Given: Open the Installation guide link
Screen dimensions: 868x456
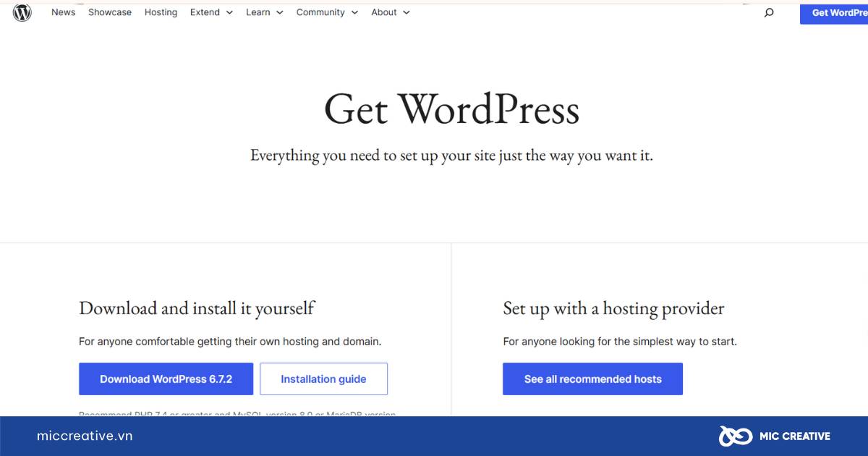Looking at the screenshot, I should [323, 379].
